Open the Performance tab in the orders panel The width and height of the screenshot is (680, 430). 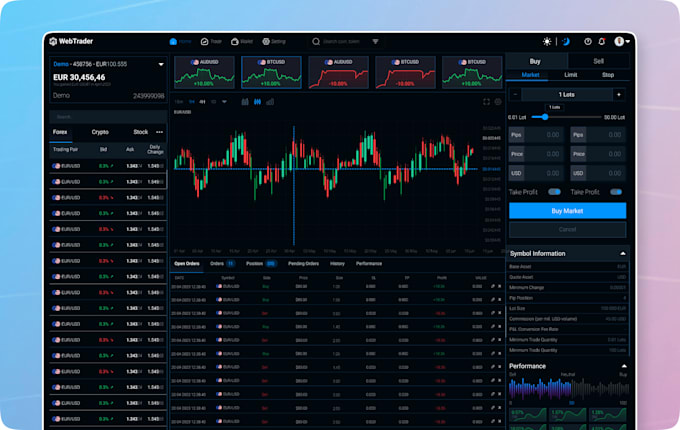pos(369,264)
